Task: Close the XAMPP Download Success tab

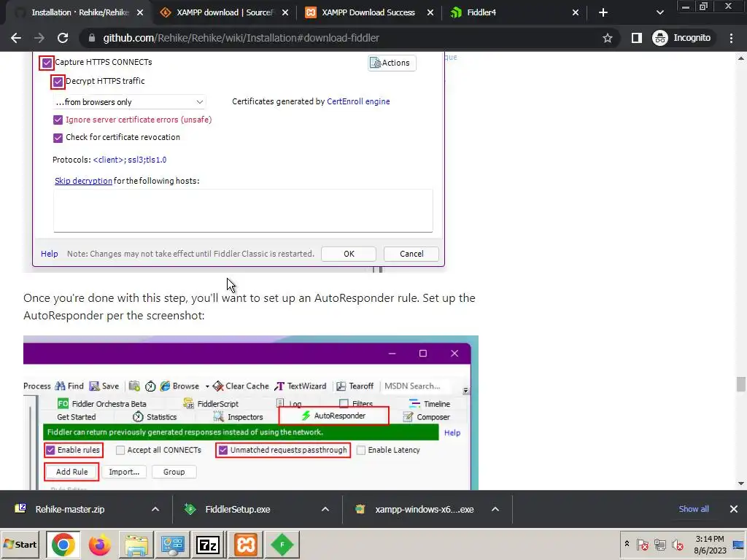Action: 430,13
